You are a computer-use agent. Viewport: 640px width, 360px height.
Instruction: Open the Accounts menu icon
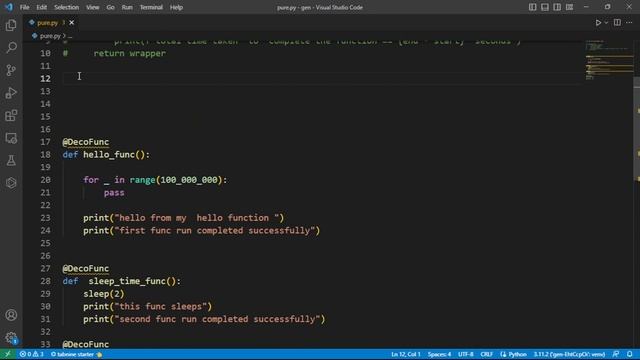tap(11, 315)
